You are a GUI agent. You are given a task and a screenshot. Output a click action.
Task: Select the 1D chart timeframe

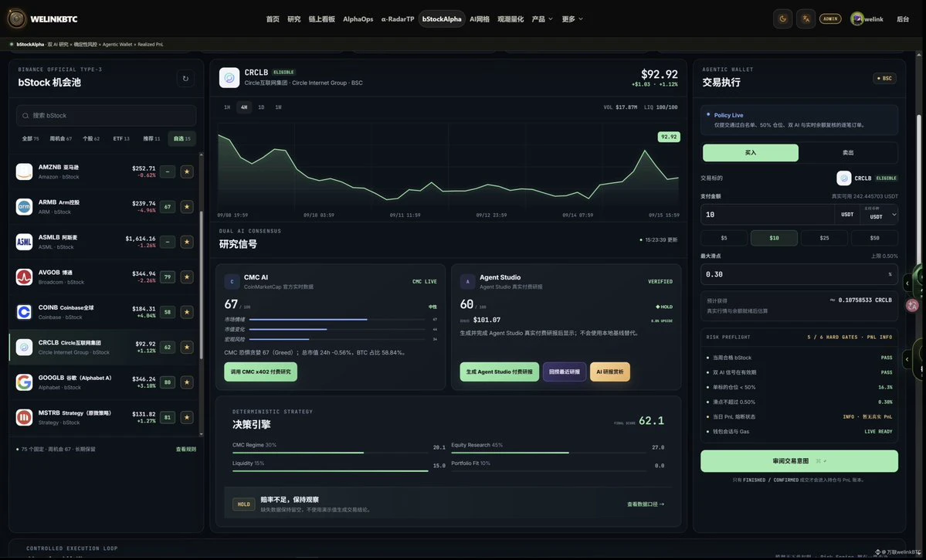coord(261,107)
